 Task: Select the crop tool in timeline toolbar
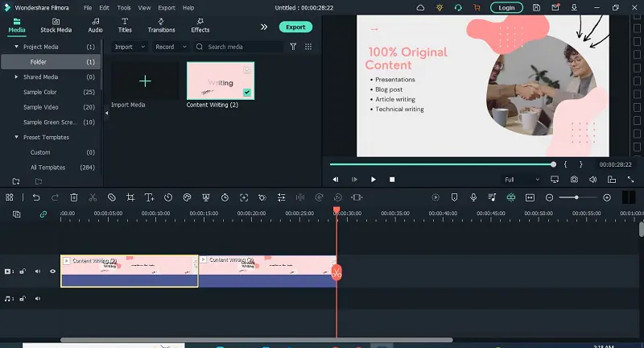click(130, 197)
